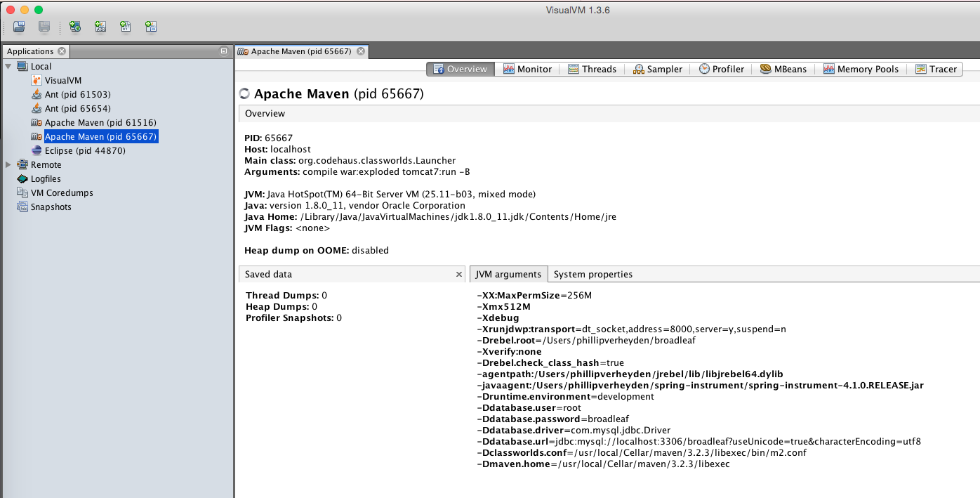The height and width of the screenshot is (498, 980).
Task: Click the Add Remote Host toolbar icon
Action: pos(75,27)
